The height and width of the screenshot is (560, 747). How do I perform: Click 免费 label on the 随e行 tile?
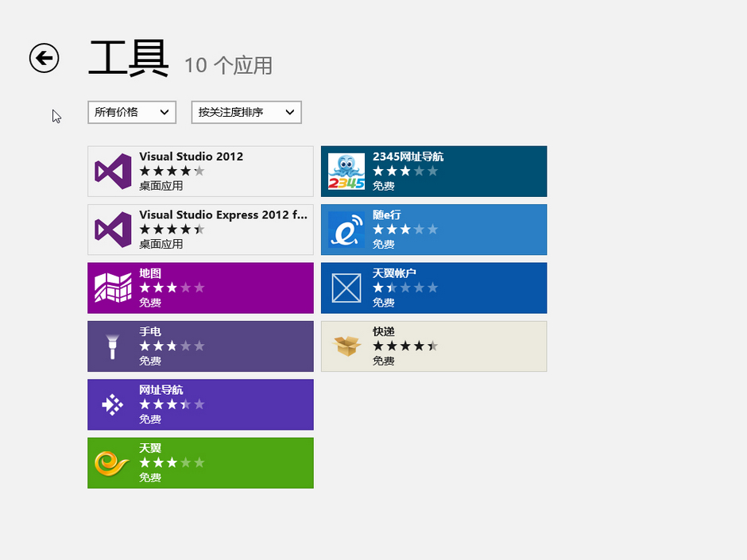[x=384, y=245]
